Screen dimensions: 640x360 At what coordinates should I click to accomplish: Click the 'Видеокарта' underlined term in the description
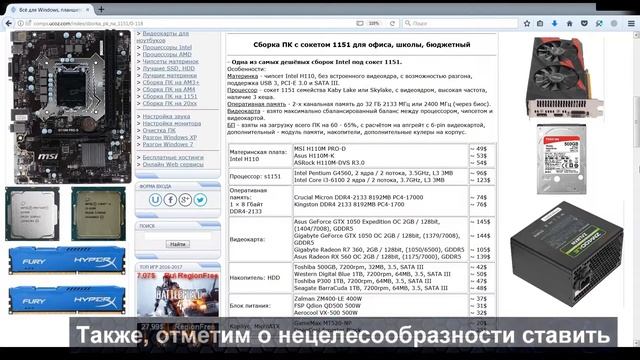244,111
